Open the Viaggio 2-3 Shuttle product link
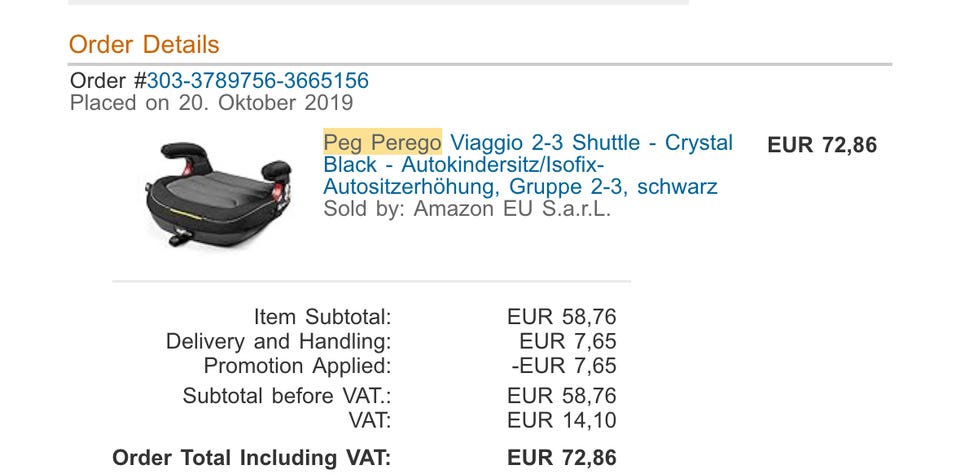 click(590, 143)
